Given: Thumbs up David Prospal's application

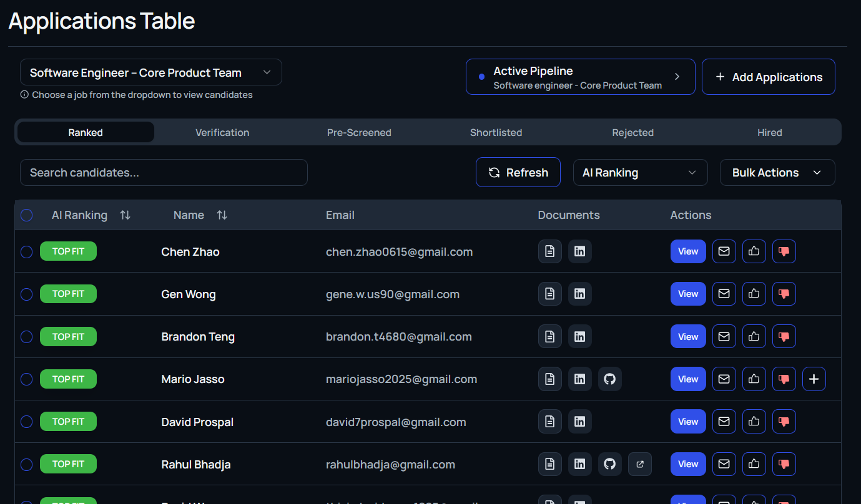Looking at the screenshot, I should coord(754,421).
